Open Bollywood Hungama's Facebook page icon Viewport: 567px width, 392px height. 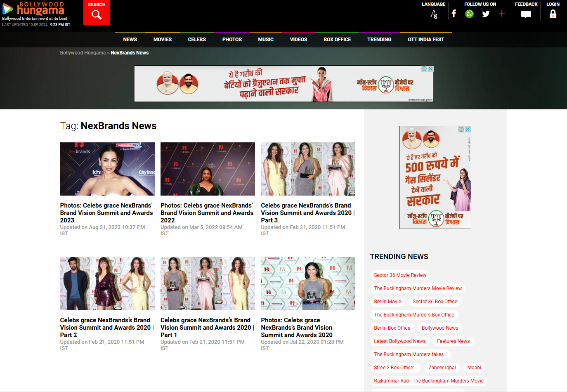[x=454, y=14]
